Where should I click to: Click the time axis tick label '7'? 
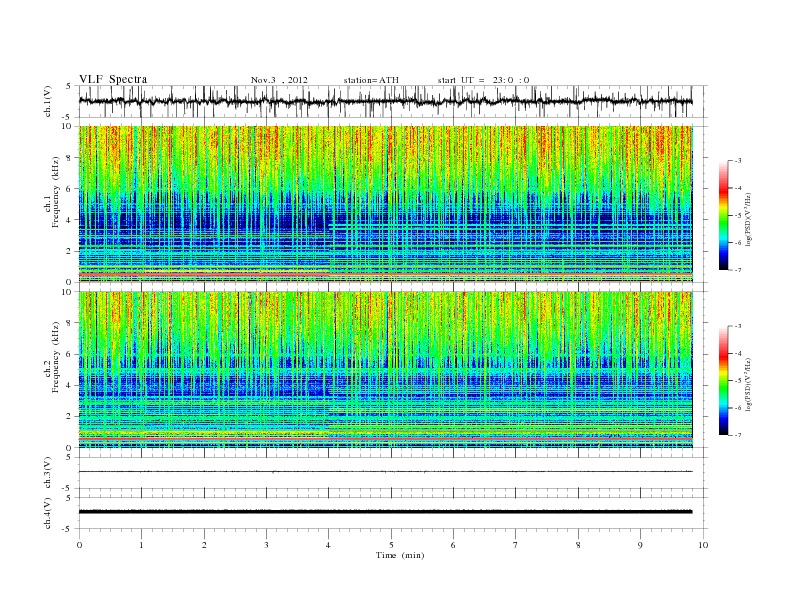[516, 545]
